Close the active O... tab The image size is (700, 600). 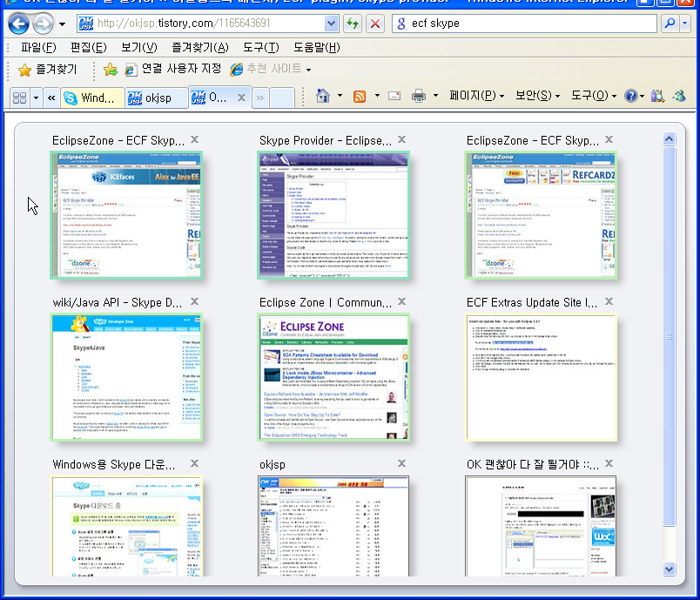coord(241,98)
